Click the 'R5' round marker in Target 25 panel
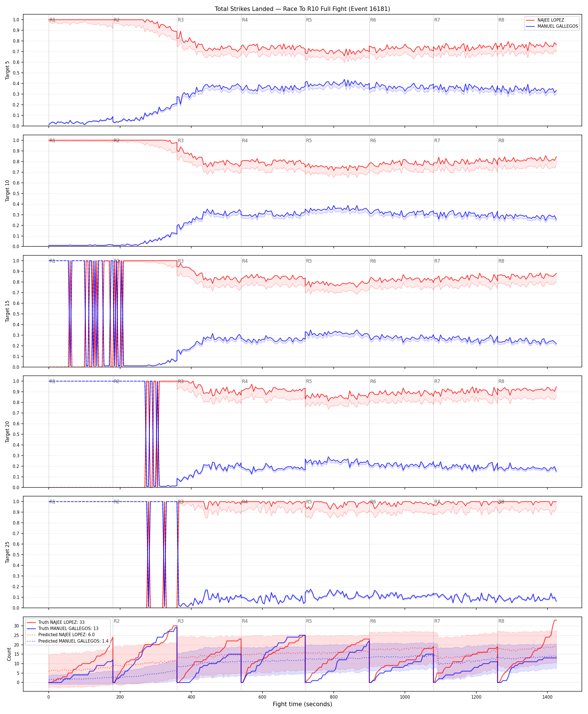 pyautogui.click(x=309, y=502)
